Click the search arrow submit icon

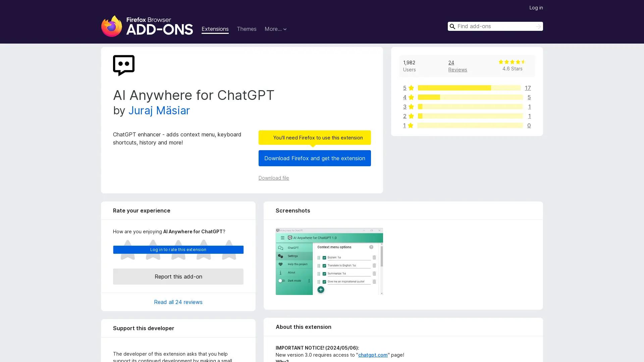pos(538,26)
